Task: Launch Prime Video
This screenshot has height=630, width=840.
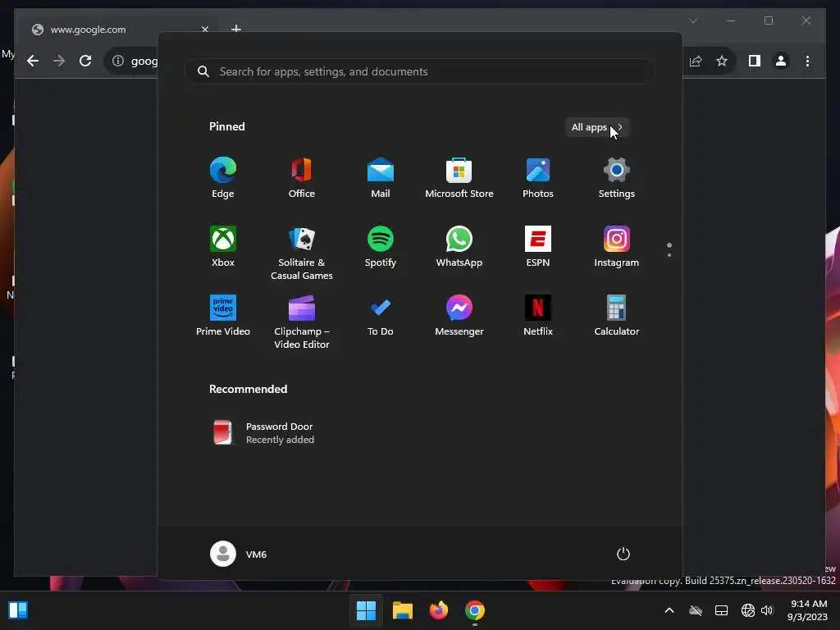Action: (x=223, y=316)
